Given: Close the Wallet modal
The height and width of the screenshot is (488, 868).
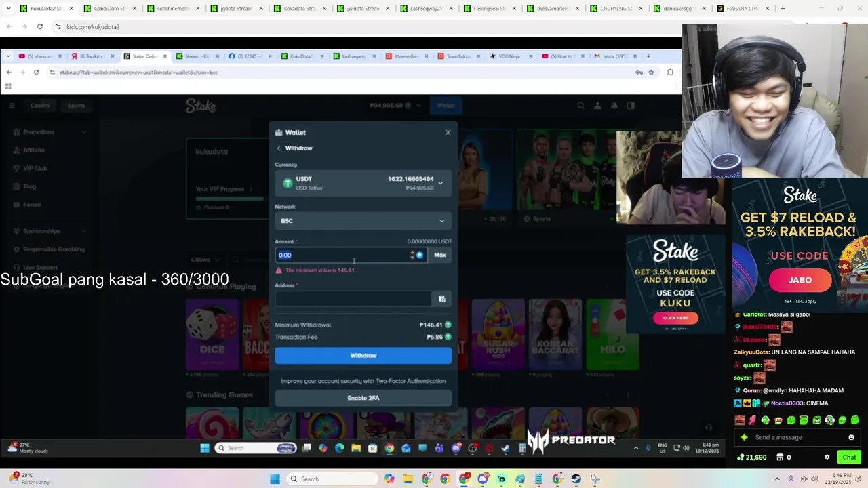Looking at the screenshot, I should pos(448,132).
